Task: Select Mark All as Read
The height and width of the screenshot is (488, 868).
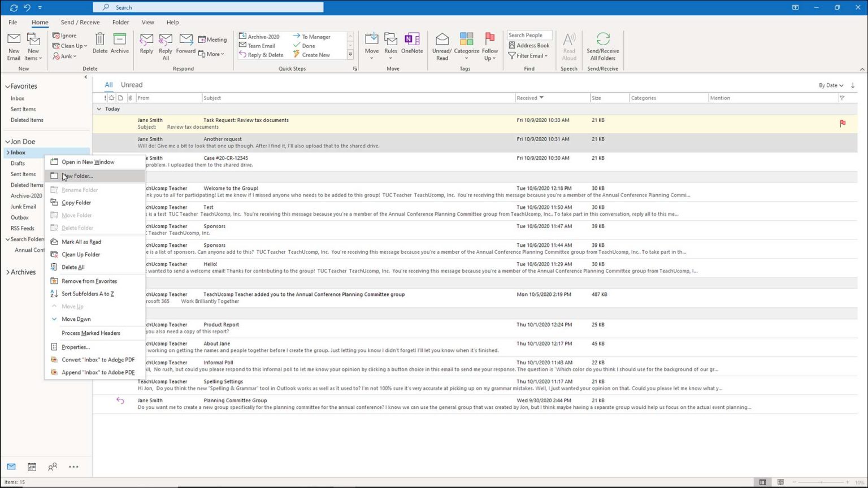Action: click(95, 242)
